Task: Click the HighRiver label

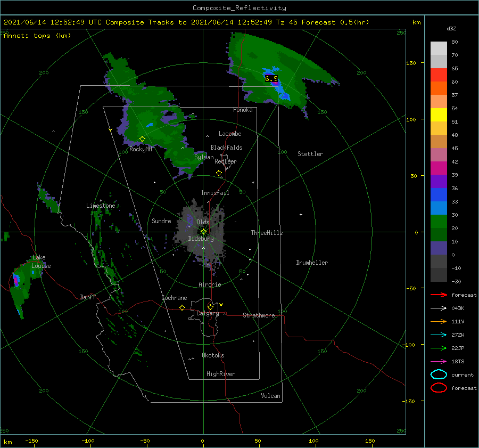Action: coord(221,374)
